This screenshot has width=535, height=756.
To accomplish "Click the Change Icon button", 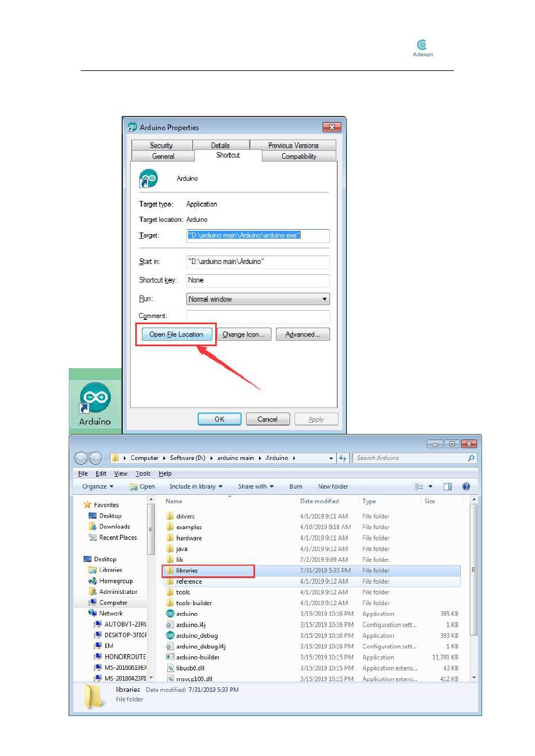I will click(244, 334).
